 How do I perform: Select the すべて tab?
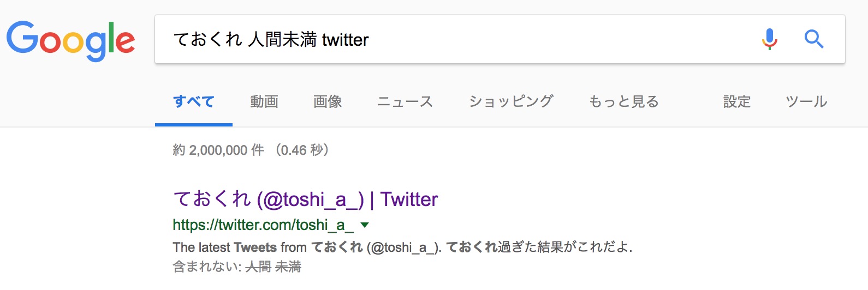click(x=193, y=102)
